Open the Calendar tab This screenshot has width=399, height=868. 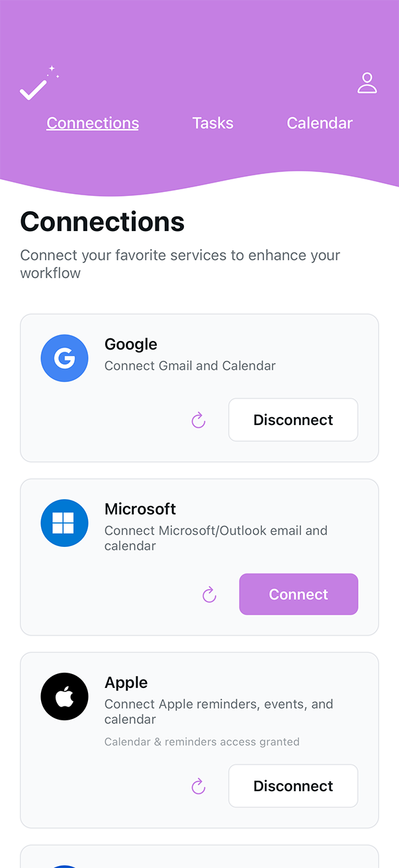(x=320, y=123)
